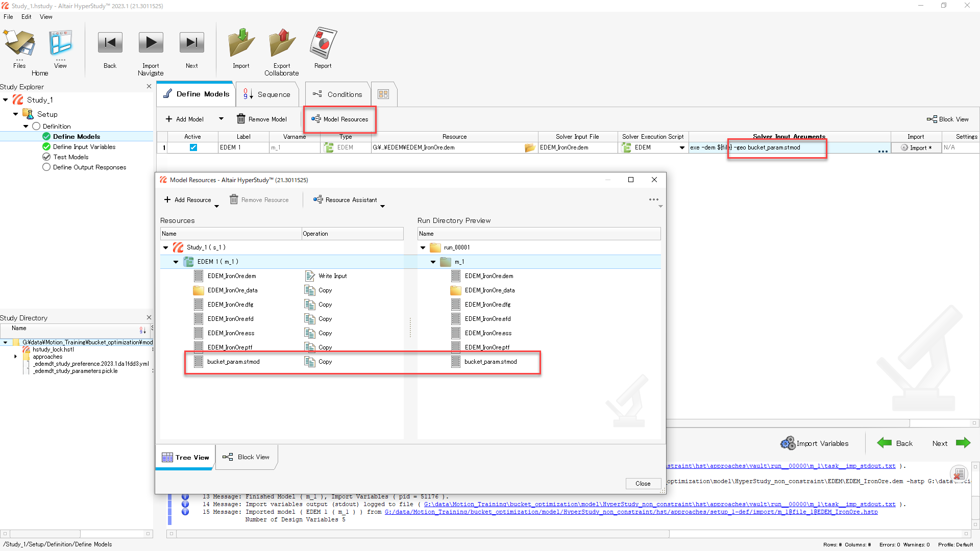Open resource folder browse icon
This screenshot has height=551, width=980.
[530, 147]
